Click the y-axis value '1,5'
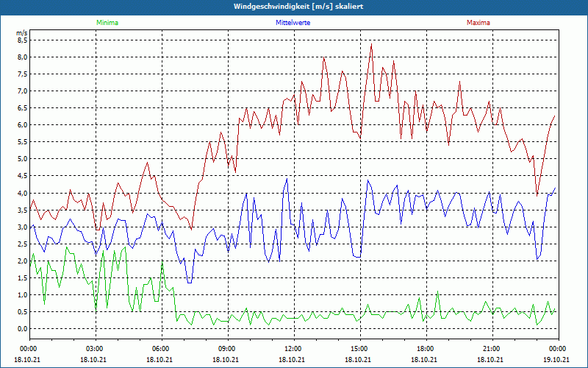The image size is (588, 368). point(23,278)
